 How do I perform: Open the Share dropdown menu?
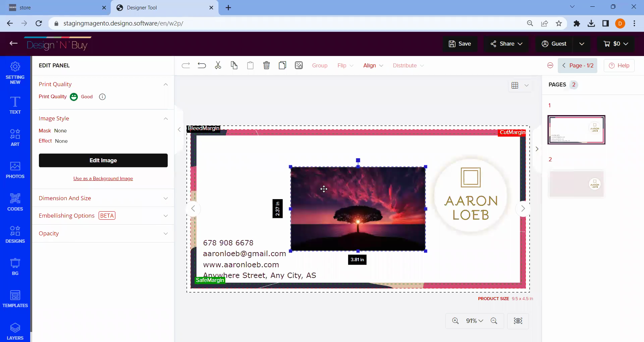pyautogui.click(x=506, y=44)
